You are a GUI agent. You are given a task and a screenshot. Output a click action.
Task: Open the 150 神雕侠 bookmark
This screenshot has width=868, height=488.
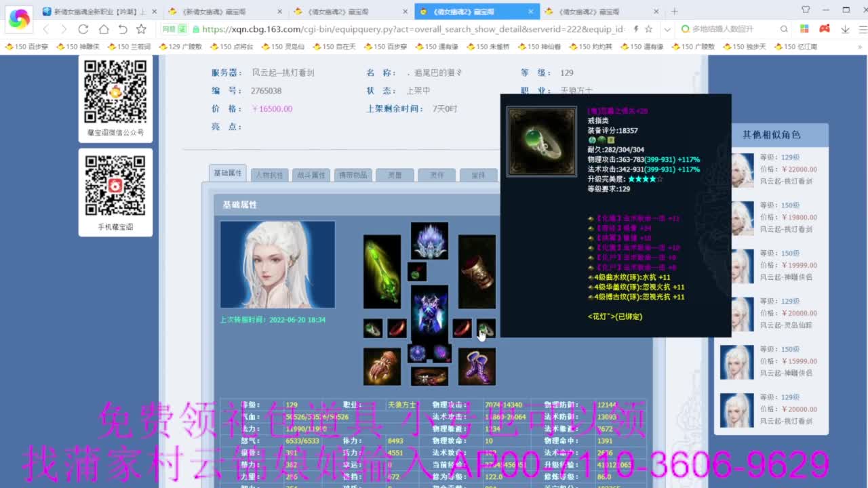point(78,47)
